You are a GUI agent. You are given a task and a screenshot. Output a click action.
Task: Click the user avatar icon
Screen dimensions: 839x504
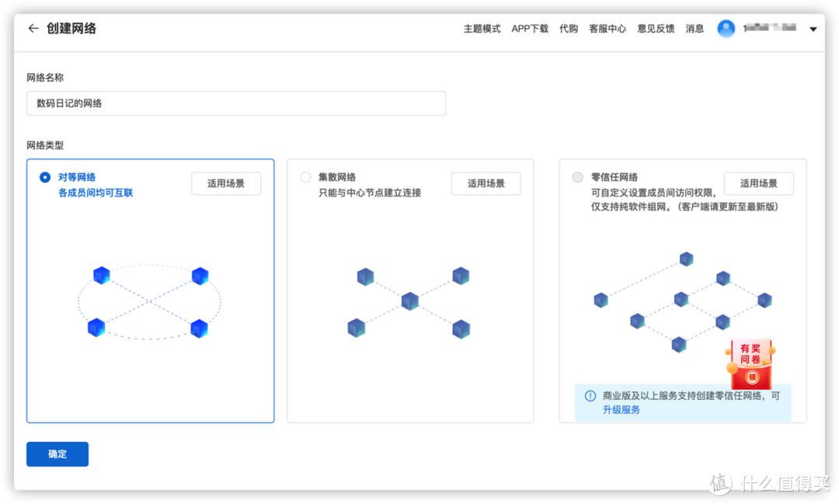[x=726, y=29]
